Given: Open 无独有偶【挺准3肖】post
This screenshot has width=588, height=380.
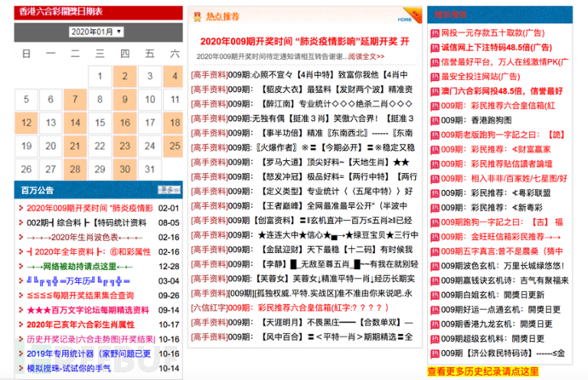Looking at the screenshot, I should tap(303, 118).
